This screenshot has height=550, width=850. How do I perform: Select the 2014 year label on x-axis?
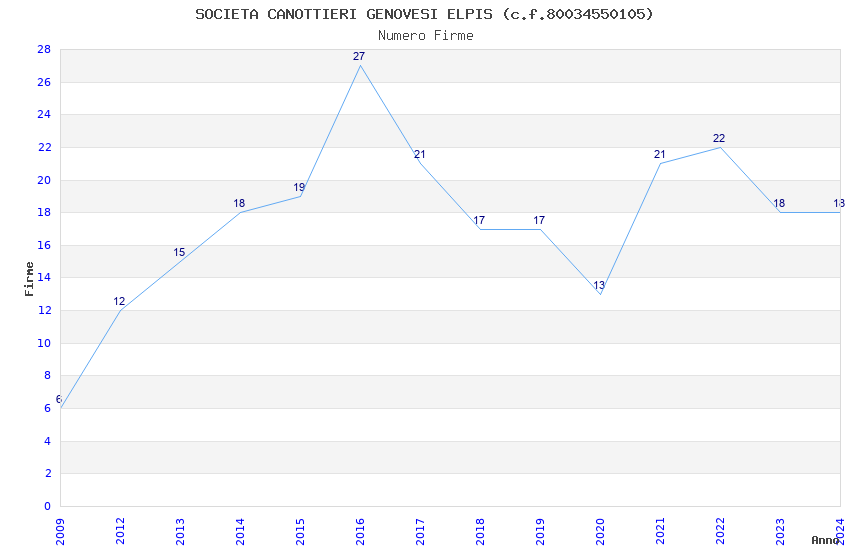[240, 532]
